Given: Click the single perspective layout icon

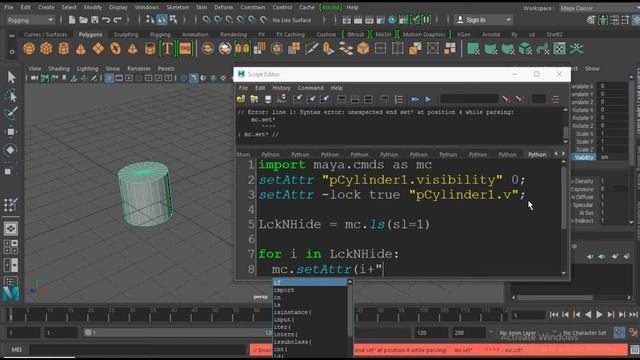Looking at the screenshot, I should (11, 229).
